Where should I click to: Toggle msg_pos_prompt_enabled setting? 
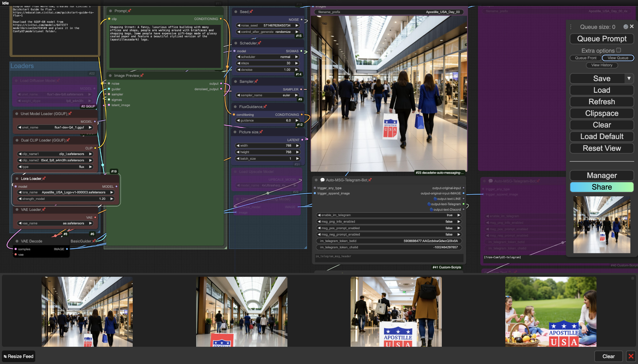[389, 228]
